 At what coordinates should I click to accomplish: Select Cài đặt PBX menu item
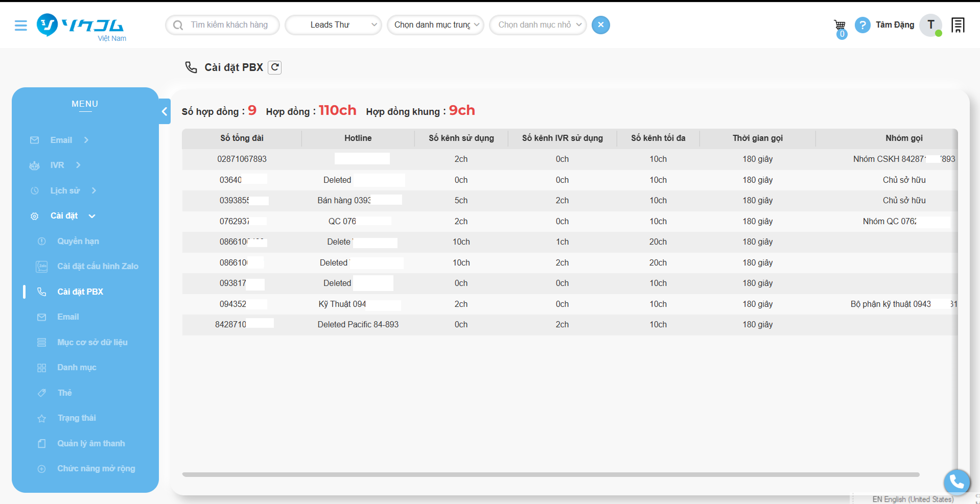point(80,292)
